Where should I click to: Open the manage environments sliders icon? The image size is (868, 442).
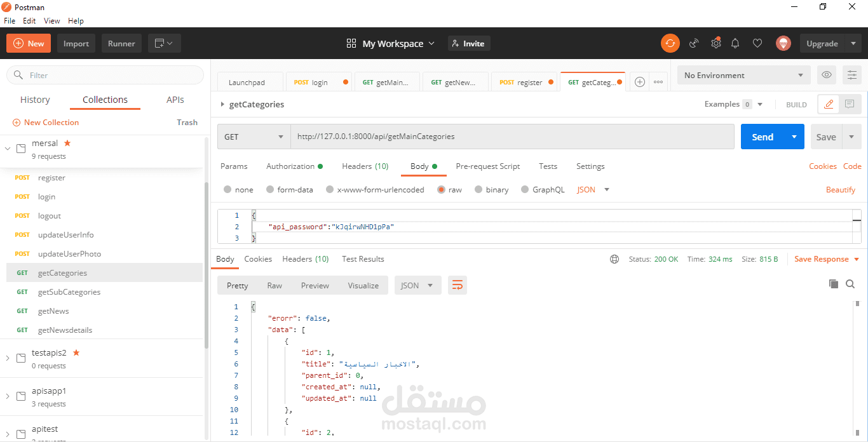tap(852, 75)
